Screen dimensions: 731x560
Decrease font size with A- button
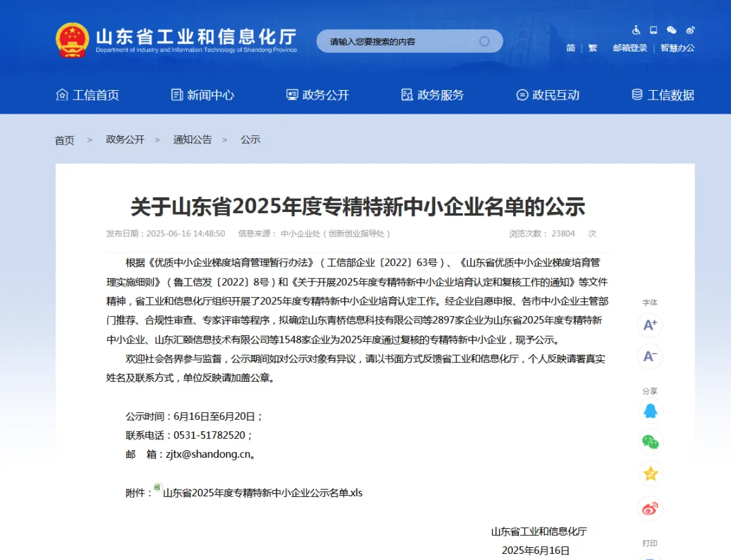(x=650, y=357)
